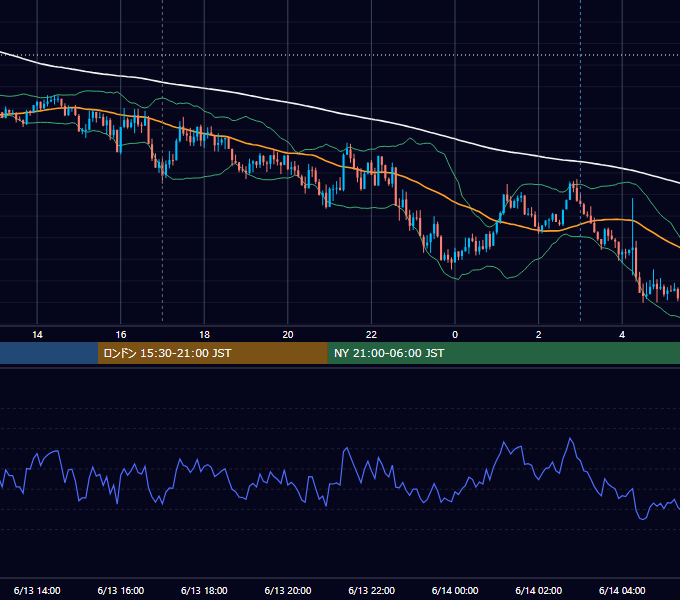Click the 6/13 22:00 date label

tap(371, 590)
